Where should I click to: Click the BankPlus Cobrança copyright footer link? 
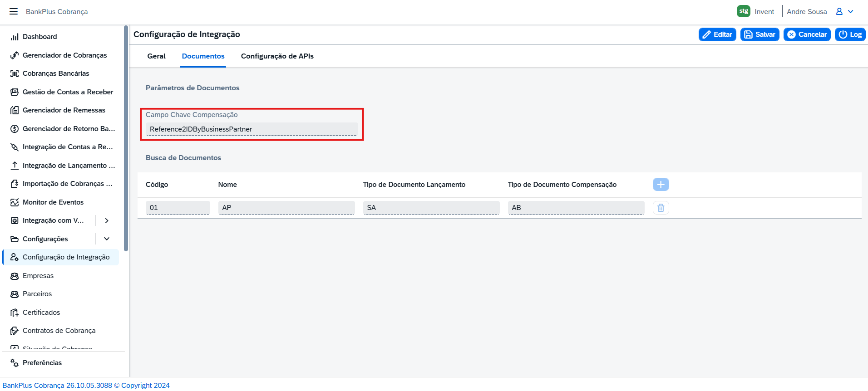click(x=86, y=386)
